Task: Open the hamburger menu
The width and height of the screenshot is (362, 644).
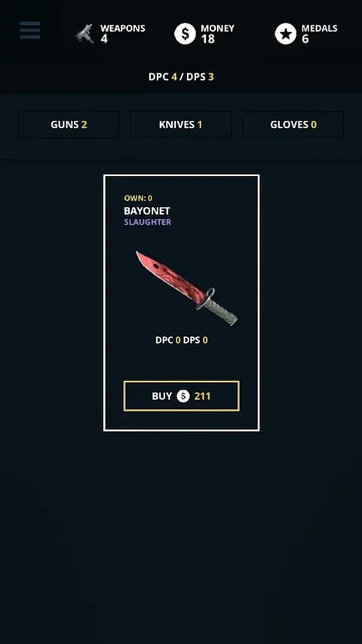Action: pos(30,30)
